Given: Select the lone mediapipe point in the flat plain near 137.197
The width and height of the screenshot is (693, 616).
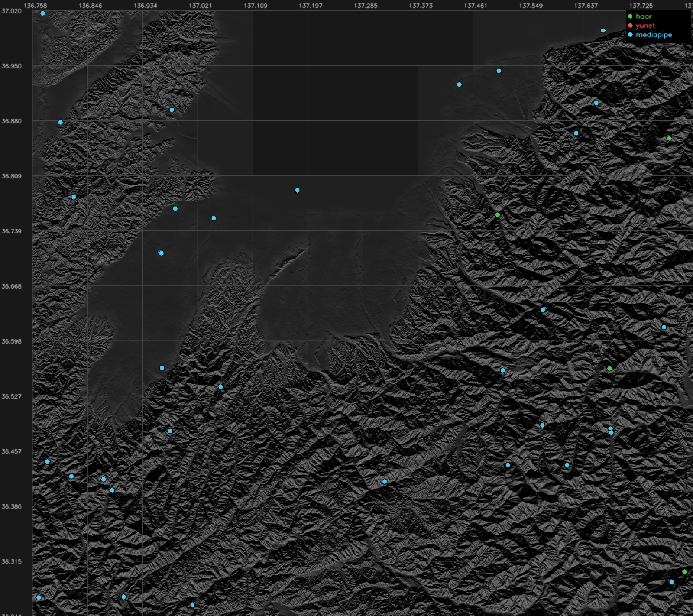Looking at the screenshot, I should [297, 190].
